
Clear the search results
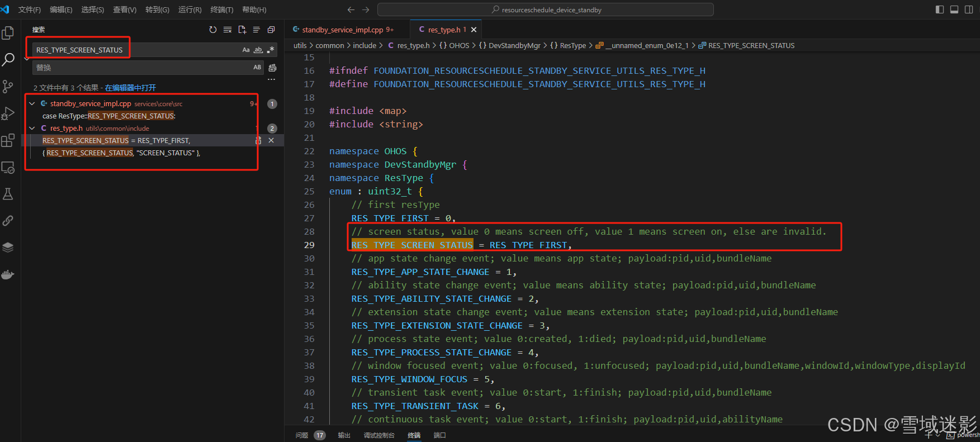(x=228, y=30)
